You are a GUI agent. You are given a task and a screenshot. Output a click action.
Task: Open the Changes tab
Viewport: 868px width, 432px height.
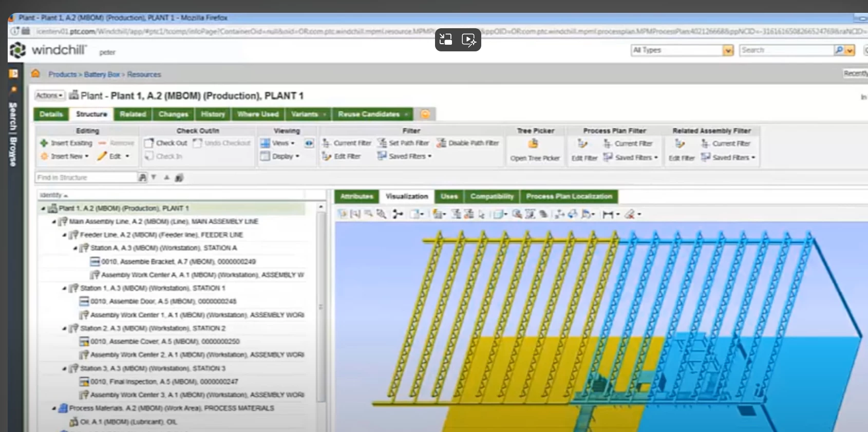click(173, 114)
